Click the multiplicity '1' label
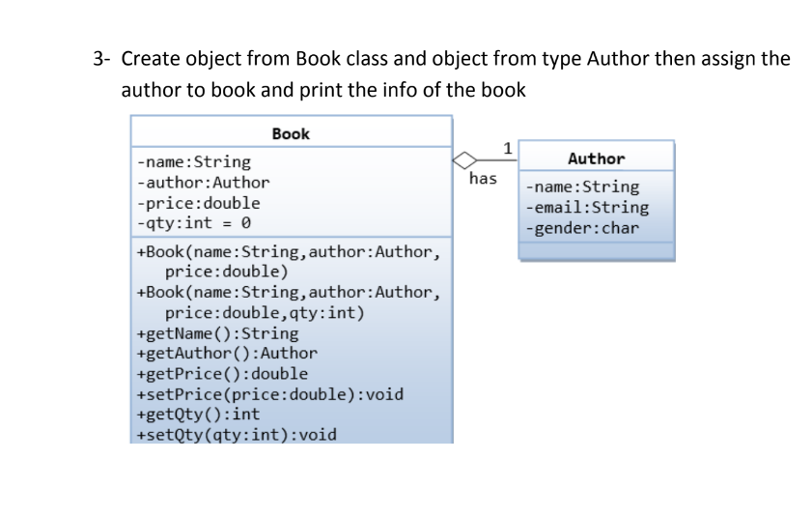Screen dimensions: 812x516 [x=508, y=149]
